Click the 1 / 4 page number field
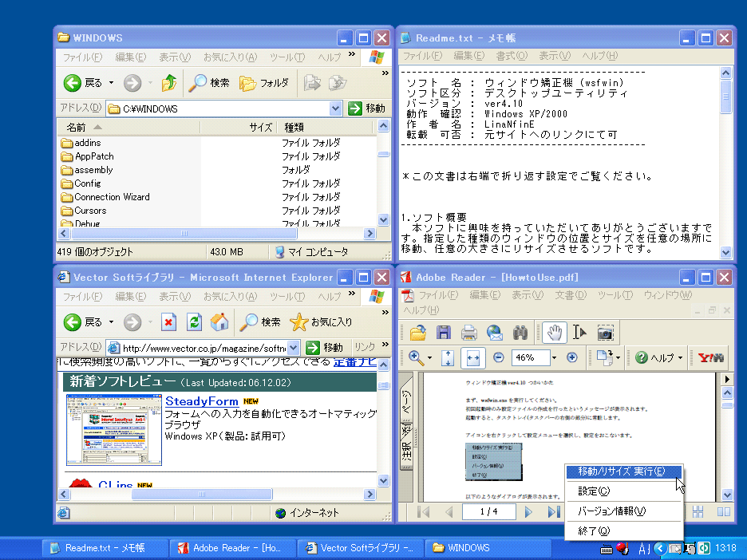The width and height of the screenshot is (747, 560). click(488, 512)
